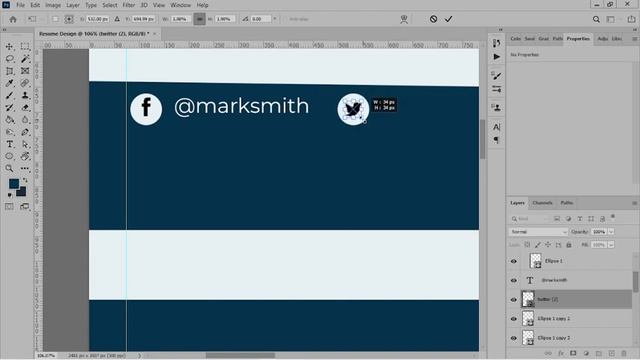Toggle relative positioning triangle button

[x=117, y=19]
